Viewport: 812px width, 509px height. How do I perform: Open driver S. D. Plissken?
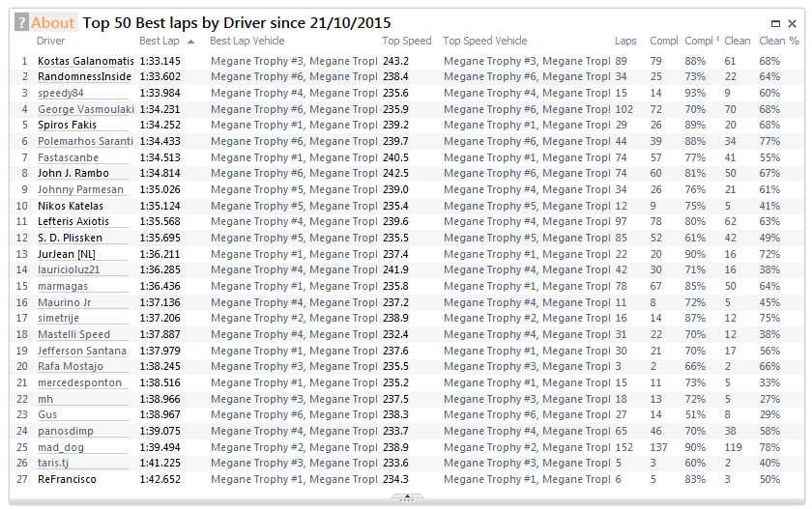[70, 238]
